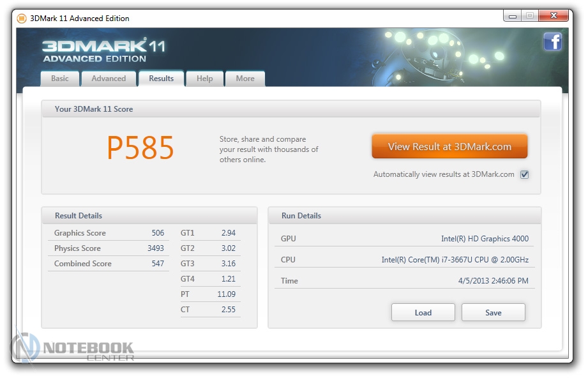
Task: Click the GPU name Intel(R) HD Graphics 4000
Action: tap(485, 239)
